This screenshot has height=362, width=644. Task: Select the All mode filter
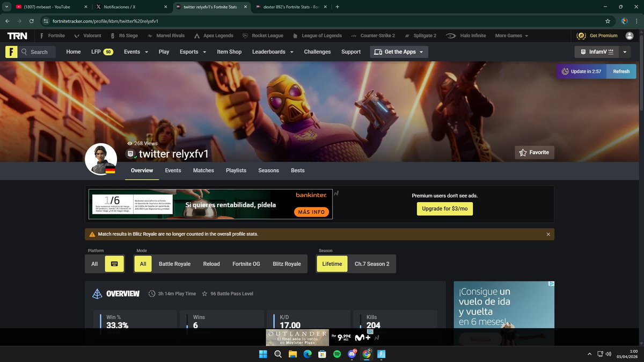click(x=143, y=264)
